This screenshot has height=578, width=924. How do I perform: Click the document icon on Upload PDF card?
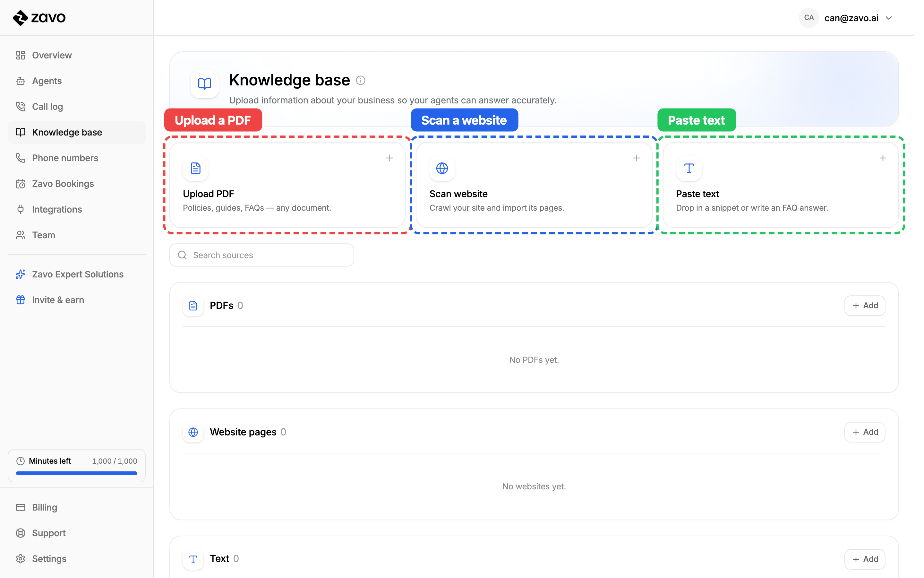tap(195, 168)
